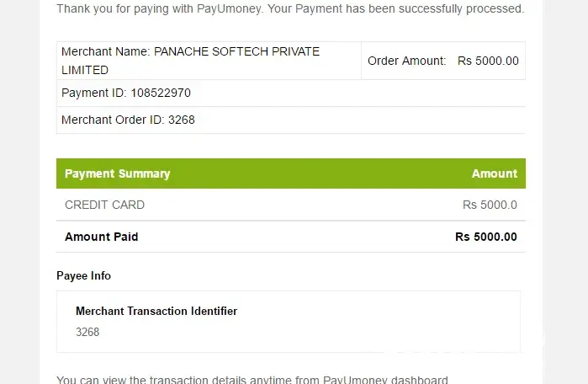Select the PANACHE SOFTECH PRIVATE merchant name
The width and height of the screenshot is (588, 384).
click(x=237, y=51)
